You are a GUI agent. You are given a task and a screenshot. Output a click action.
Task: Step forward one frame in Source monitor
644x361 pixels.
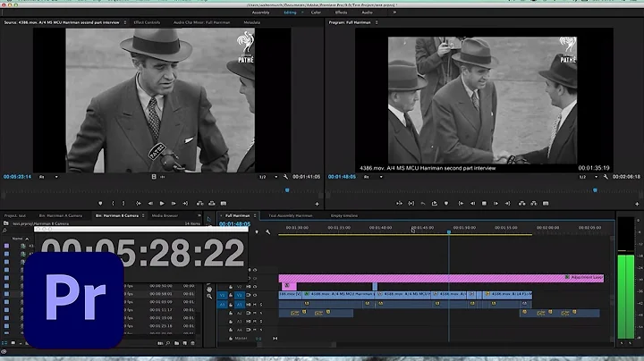tap(174, 204)
